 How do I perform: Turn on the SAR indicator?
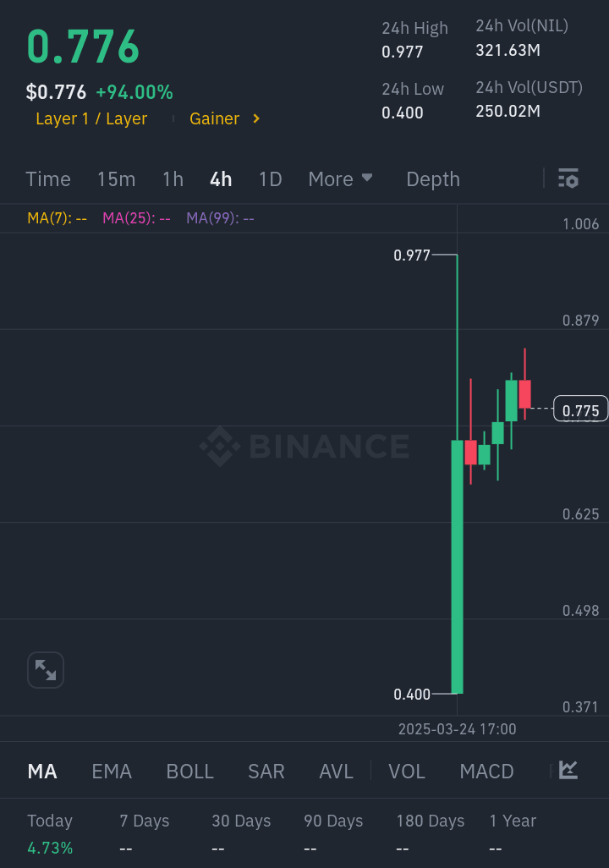(266, 772)
